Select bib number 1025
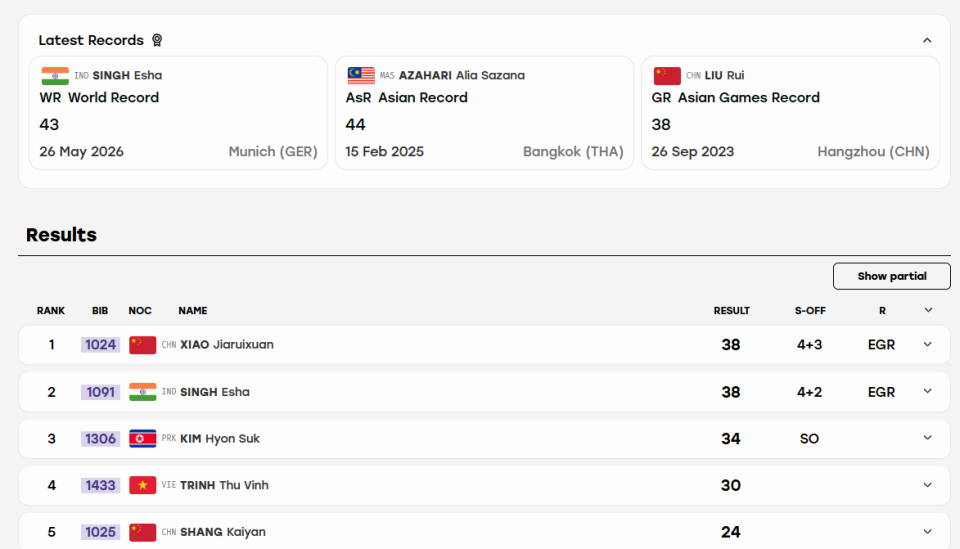This screenshot has height=549, width=960. pyautogui.click(x=100, y=532)
